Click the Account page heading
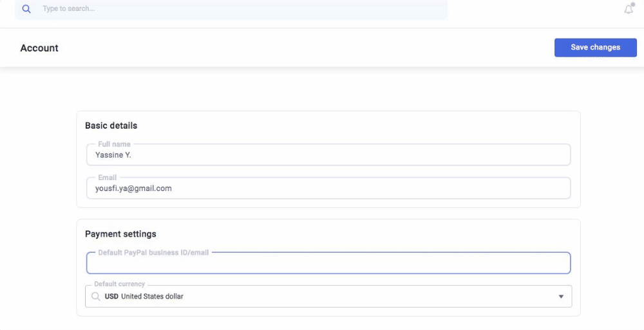Screen dimensions: 644x330 [39, 48]
